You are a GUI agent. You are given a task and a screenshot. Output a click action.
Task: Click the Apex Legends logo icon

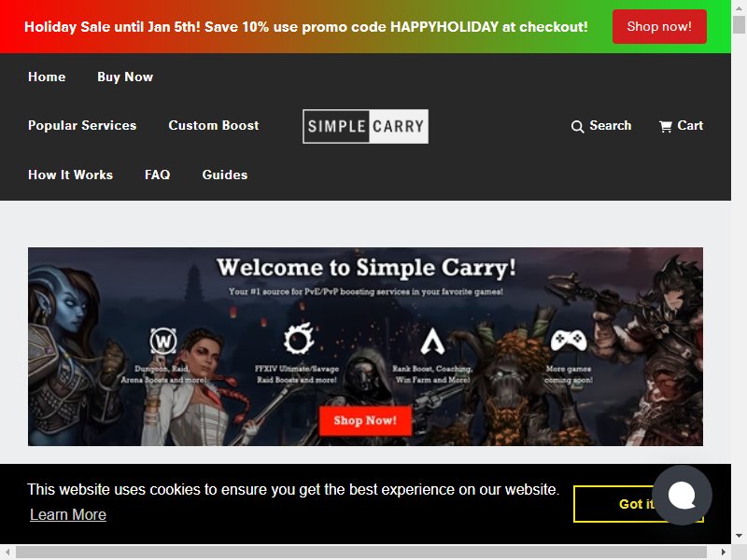coord(432,341)
